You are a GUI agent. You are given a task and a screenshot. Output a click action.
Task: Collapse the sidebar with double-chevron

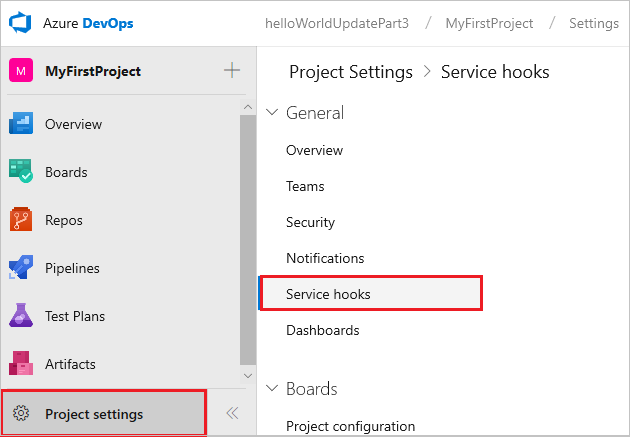pos(232,414)
